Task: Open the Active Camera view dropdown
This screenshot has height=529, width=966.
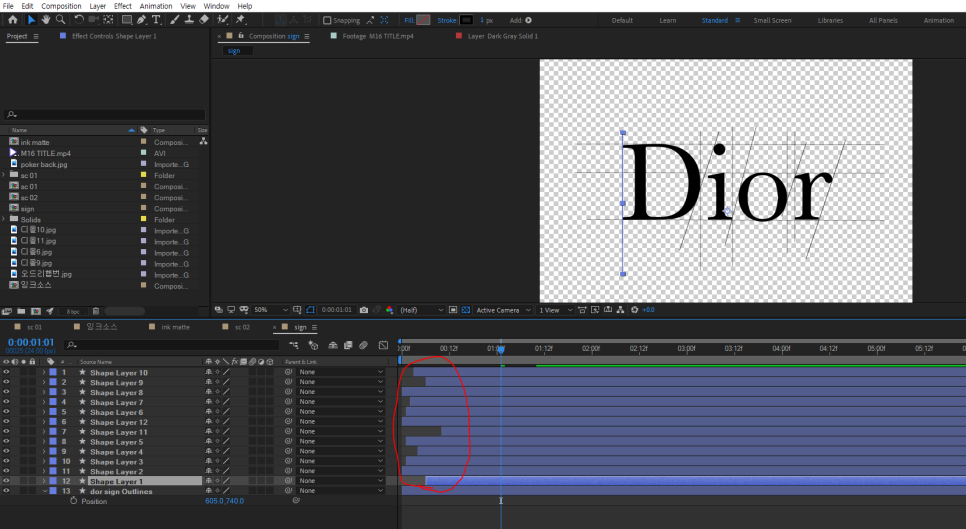Action: [x=502, y=310]
